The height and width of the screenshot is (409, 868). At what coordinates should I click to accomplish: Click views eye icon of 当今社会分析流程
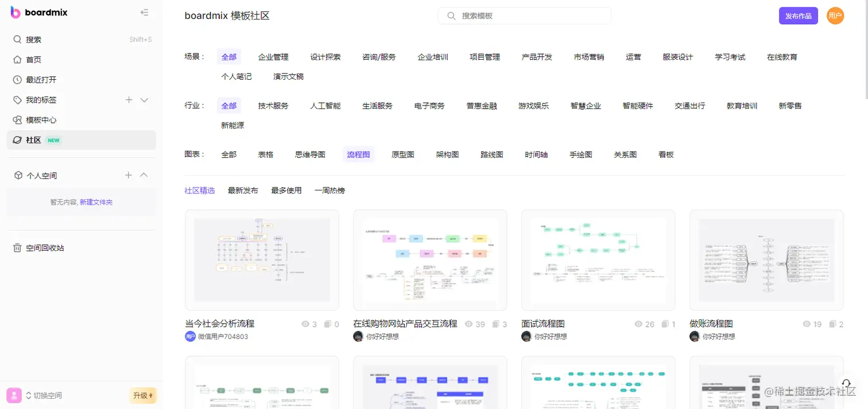[x=305, y=324]
